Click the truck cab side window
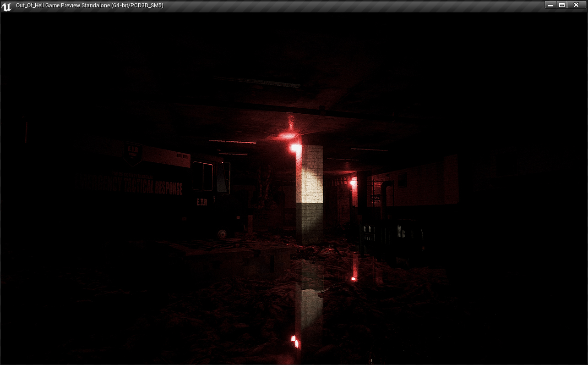 [x=202, y=176]
